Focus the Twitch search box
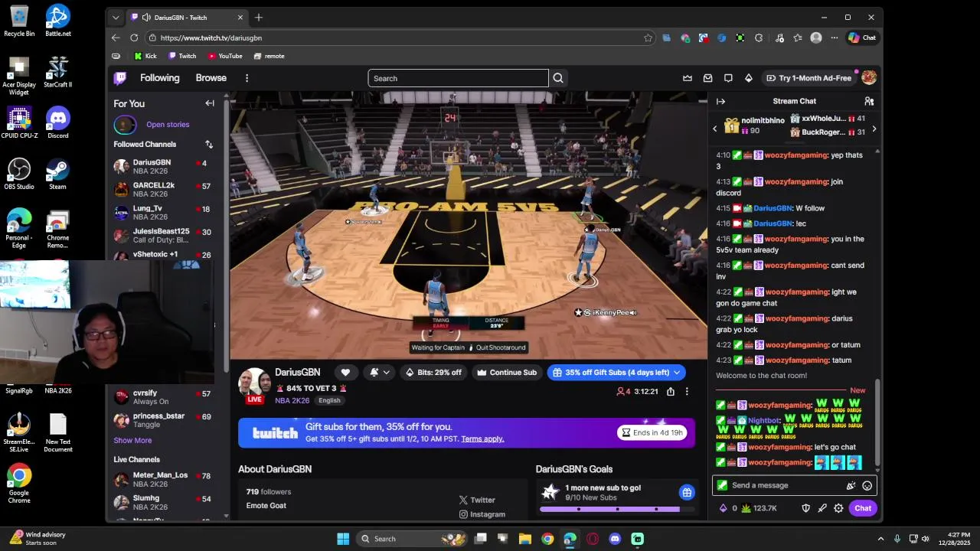This screenshot has height=551, width=980. pyautogui.click(x=458, y=78)
